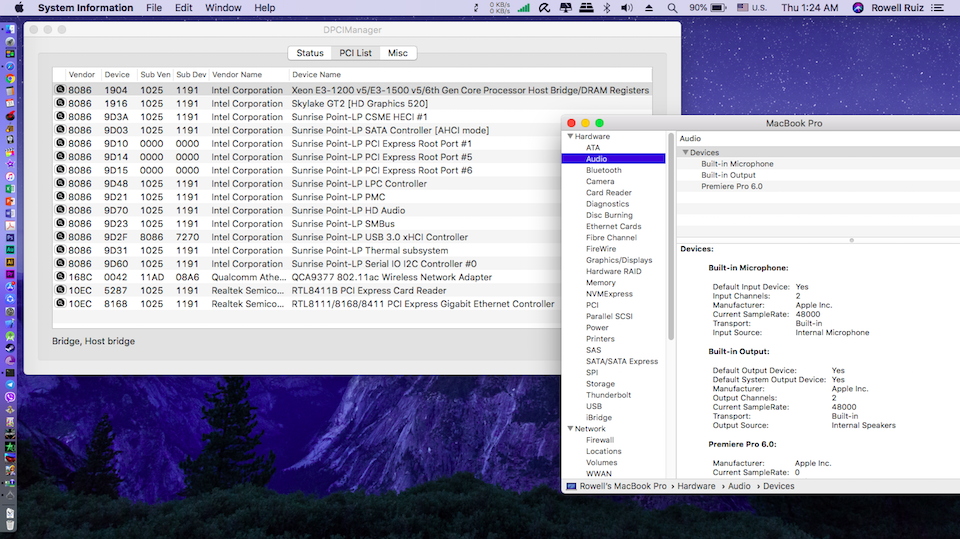Click the icon in the SATA Controller row
Image resolution: width=960 pixels, height=539 pixels.
[x=60, y=129]
